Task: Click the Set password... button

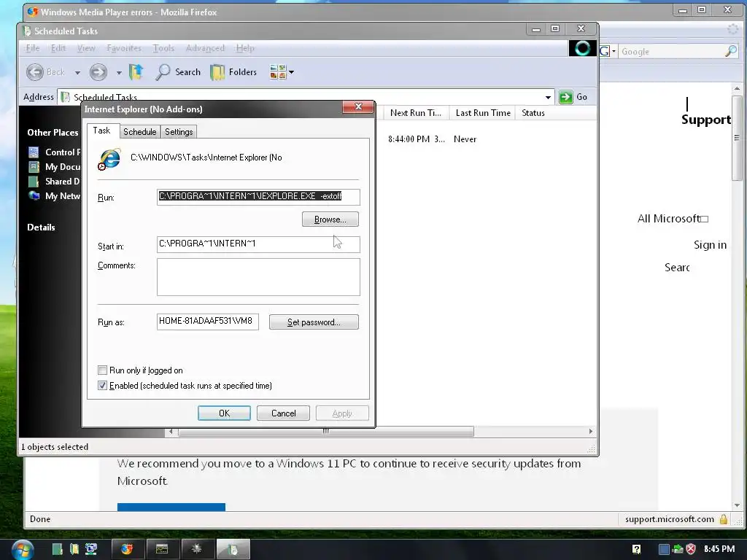Action: 314,322
